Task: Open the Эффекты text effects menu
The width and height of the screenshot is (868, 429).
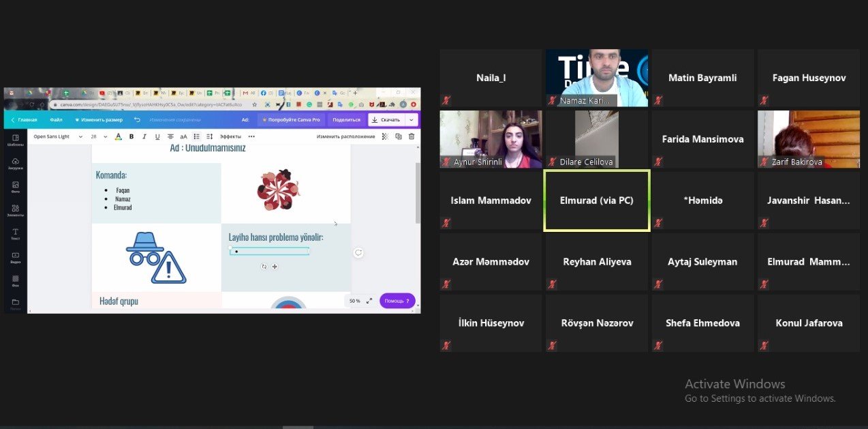Action: coord(230,136)
